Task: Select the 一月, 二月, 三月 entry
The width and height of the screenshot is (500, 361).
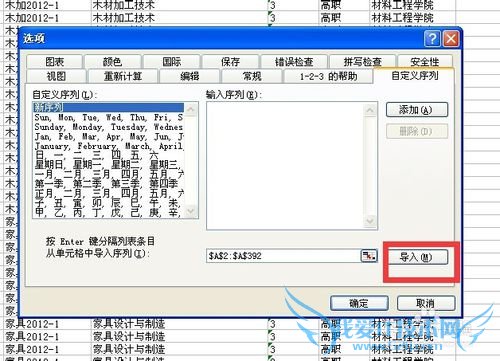Action: pos(108,174)
